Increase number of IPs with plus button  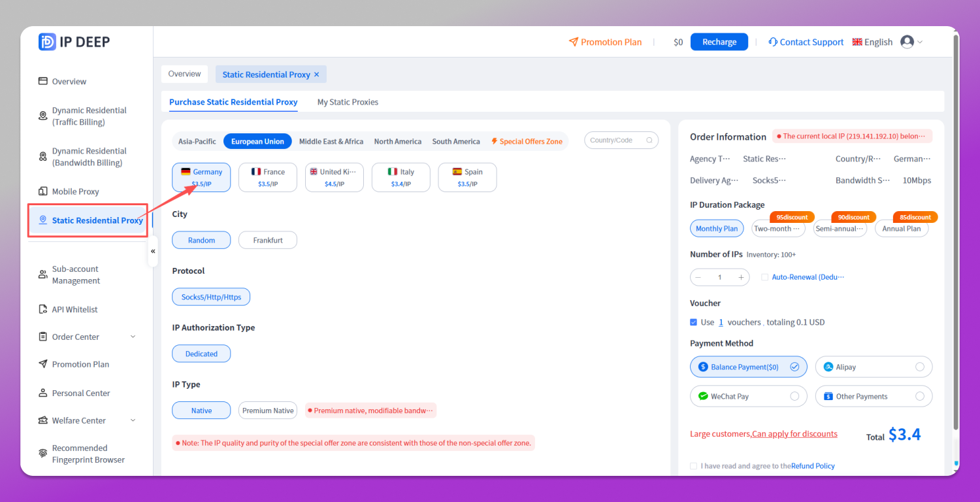tap(741, 277)
